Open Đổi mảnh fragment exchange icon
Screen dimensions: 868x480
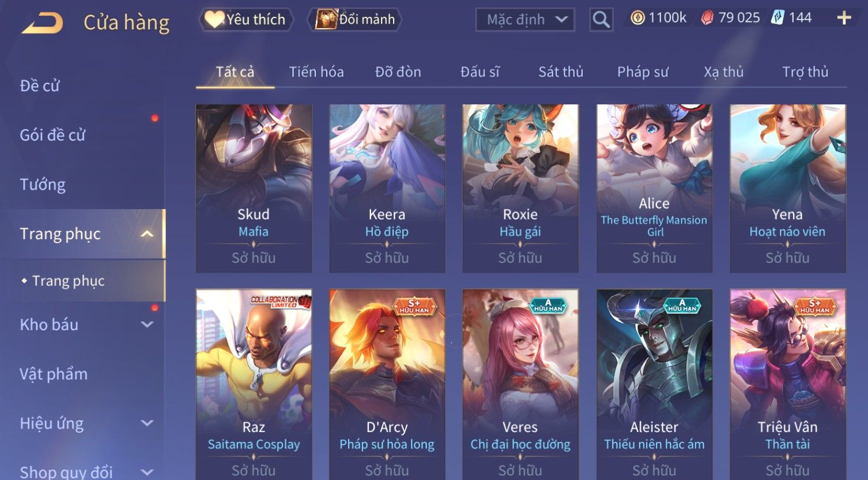pyautogui.click(x=326, y=20)
